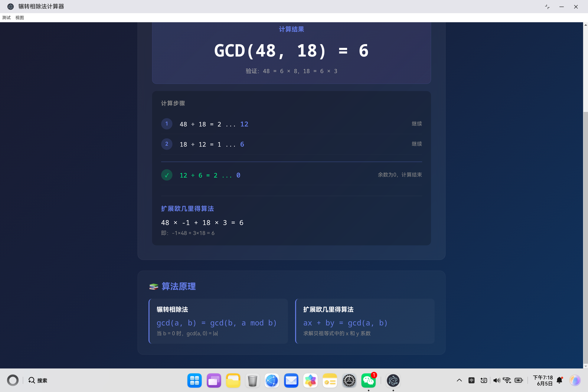Screen dimensions: 588x392
Task: Click step 2 number badge
Action: tap(167, 144)
